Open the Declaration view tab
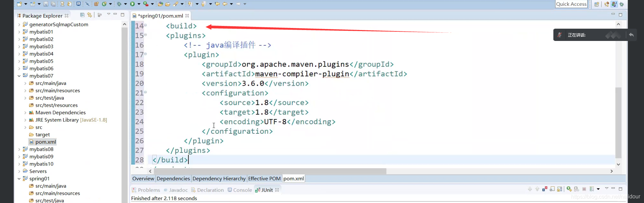 (x=207, y=190)
